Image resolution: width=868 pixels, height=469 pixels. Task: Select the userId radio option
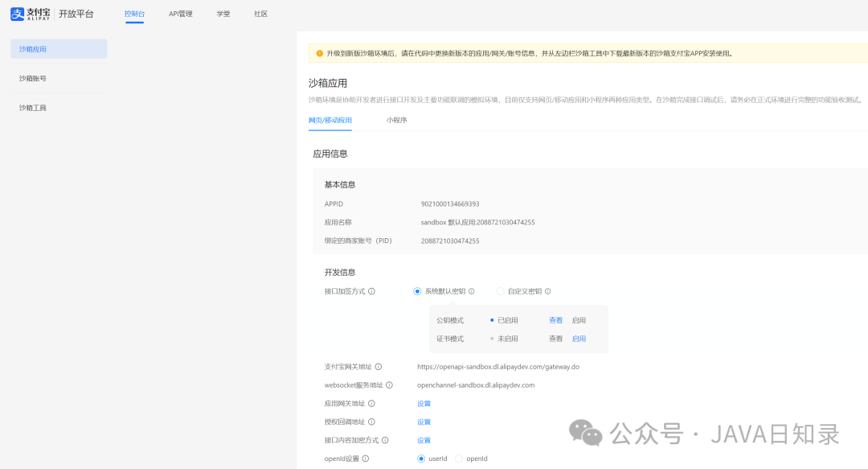pyautogui.click(x=421, y=459)
